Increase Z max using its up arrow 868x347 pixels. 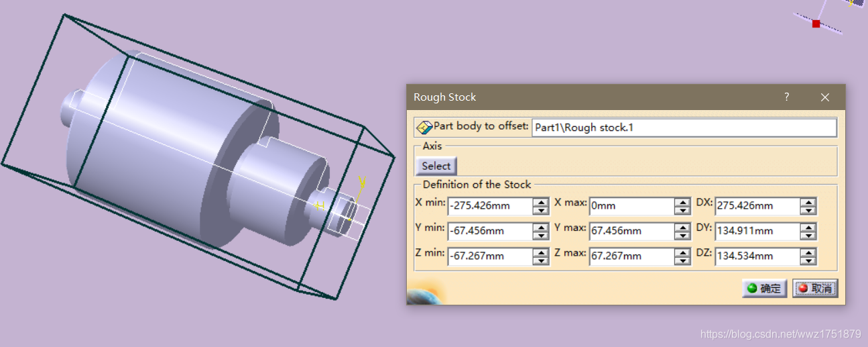(x=682, y=252)
